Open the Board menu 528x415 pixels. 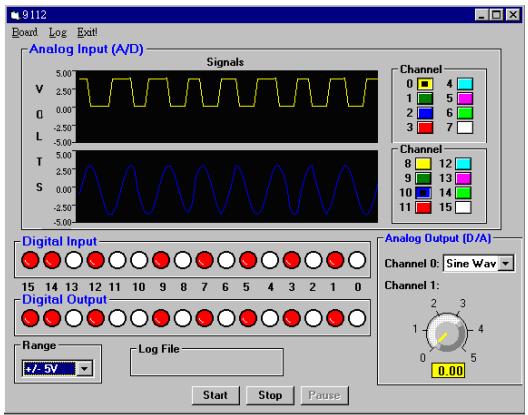pos(25,32)
